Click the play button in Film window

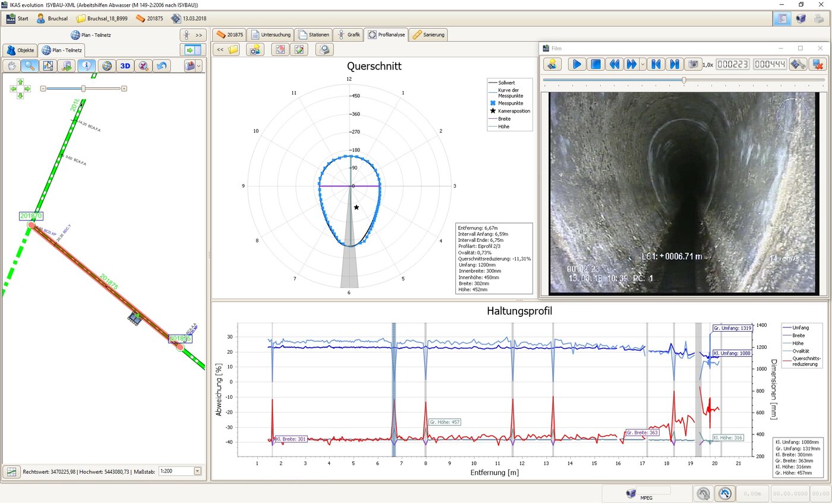[x=576, y=64]
